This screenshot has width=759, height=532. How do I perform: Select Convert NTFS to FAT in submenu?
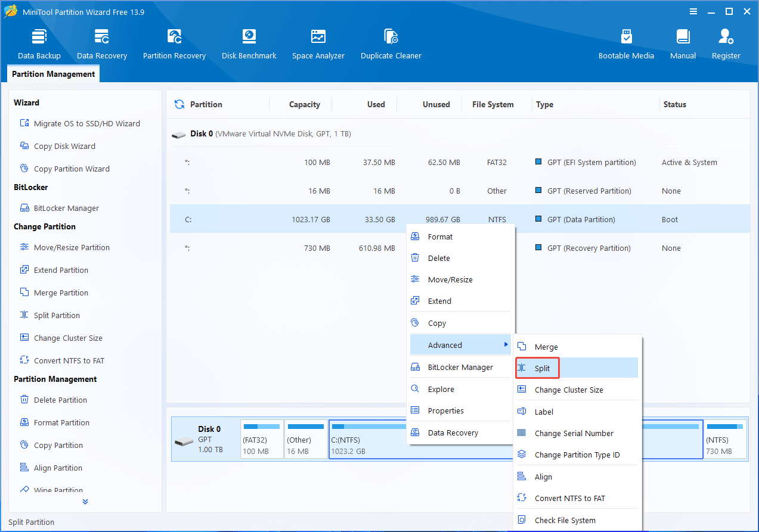click(577, 498)
